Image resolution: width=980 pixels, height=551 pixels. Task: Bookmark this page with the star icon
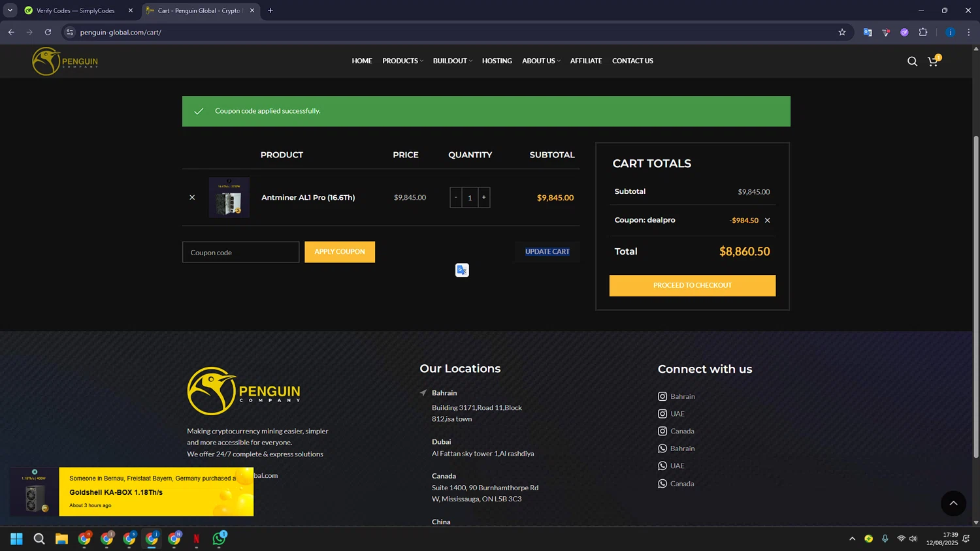click(x=842, y=32)
